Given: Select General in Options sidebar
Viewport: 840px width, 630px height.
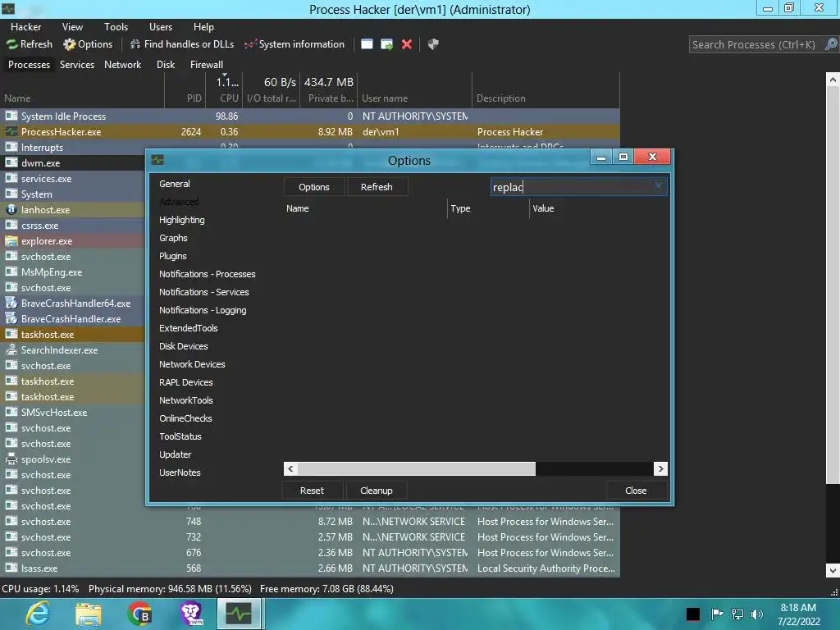Looking at the screenshot, I should pos(175,184).
